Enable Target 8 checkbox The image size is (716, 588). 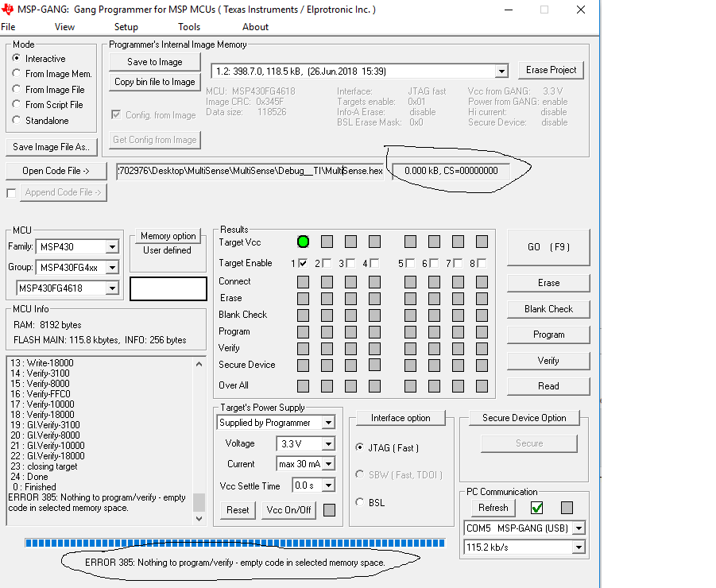[x=482, y=263]
